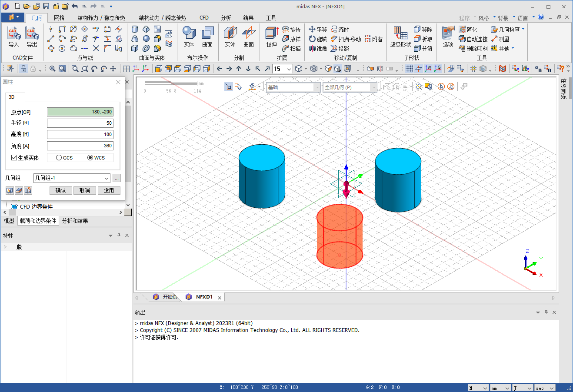573x392 pixels.
Task: Toggle the WCS axis display button
Action: click(428, 69)
